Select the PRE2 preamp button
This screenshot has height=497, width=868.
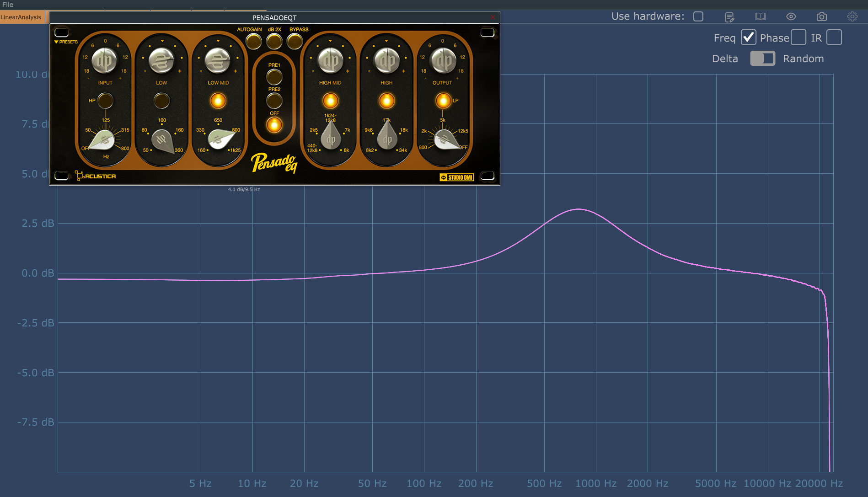(274, 101)
